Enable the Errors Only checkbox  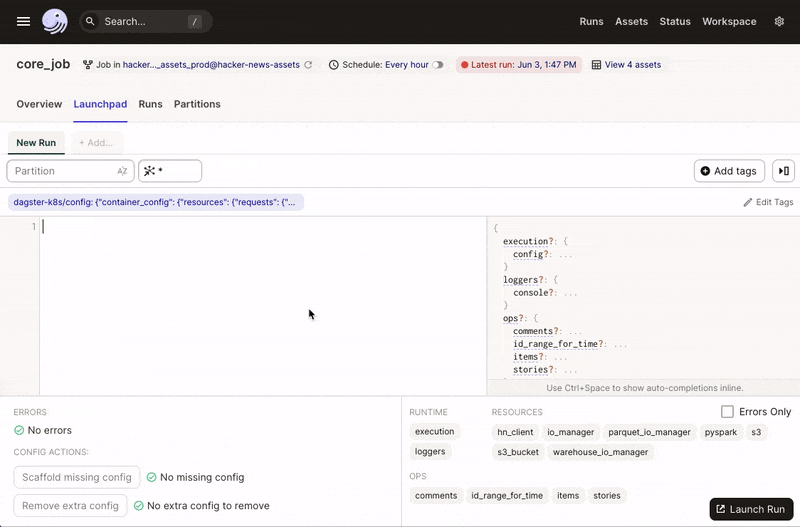(x=727, y=412)
